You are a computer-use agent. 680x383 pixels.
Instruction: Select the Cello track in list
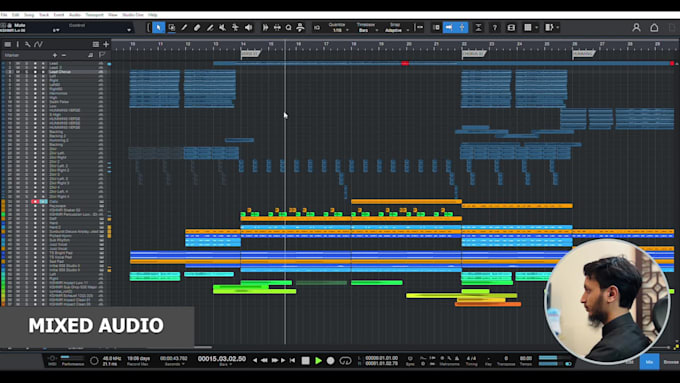(x=54, y=202)
